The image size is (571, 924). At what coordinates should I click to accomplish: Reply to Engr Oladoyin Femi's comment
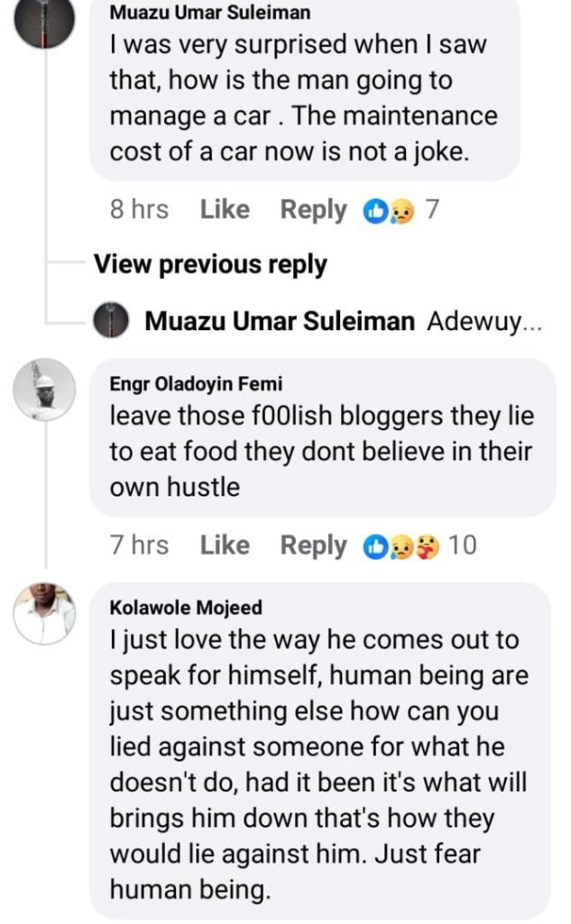click(x=313, y=545)
